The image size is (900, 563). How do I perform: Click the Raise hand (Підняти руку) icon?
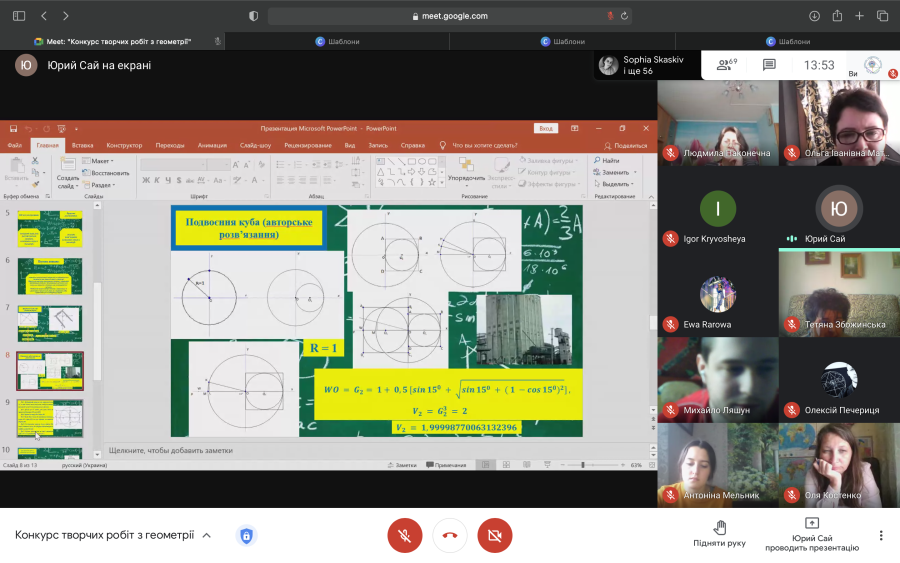click(720, 526)
